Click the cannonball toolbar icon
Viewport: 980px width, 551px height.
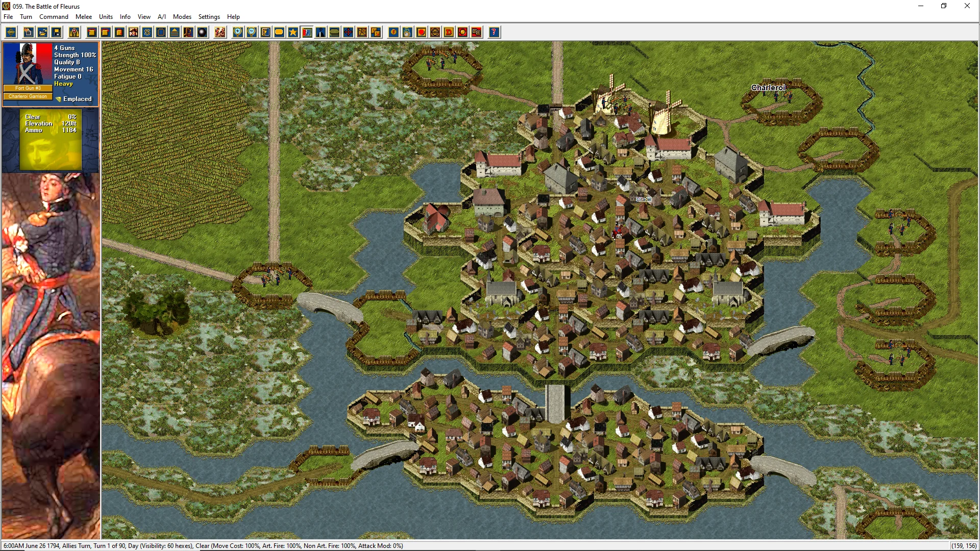pos(202,33)
